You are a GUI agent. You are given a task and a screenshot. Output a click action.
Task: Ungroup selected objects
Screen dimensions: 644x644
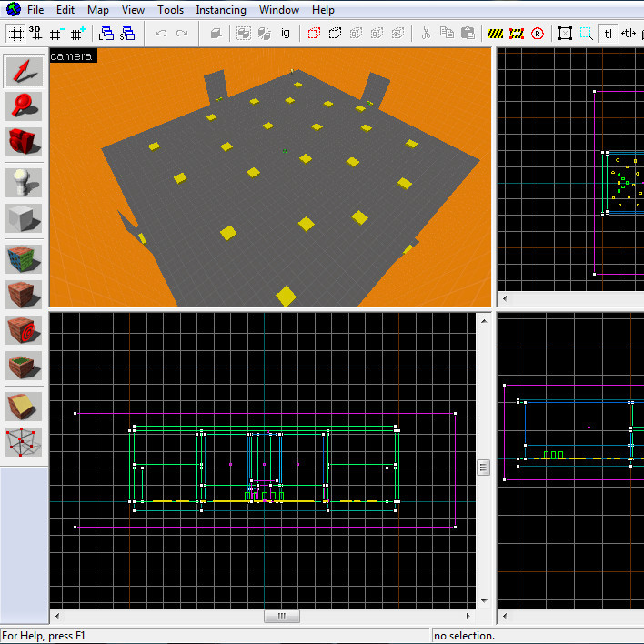(265, 34)
